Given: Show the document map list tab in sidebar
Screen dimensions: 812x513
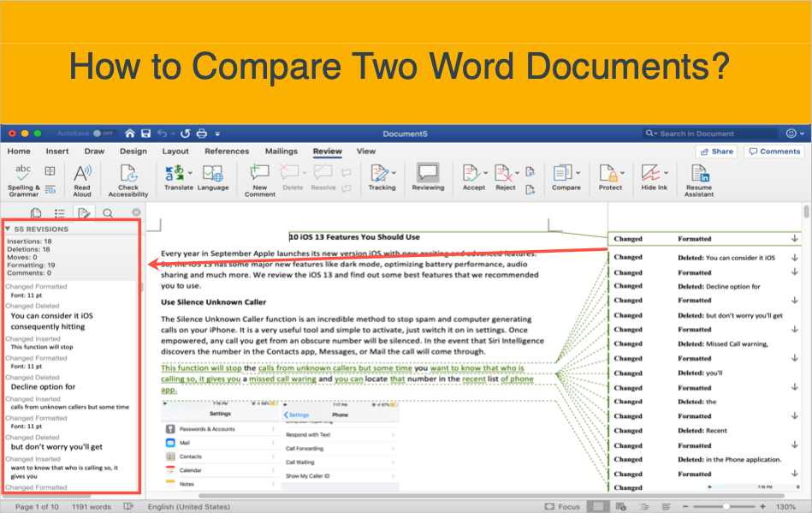Looking at the screenshot, I should tap(60, 213).
